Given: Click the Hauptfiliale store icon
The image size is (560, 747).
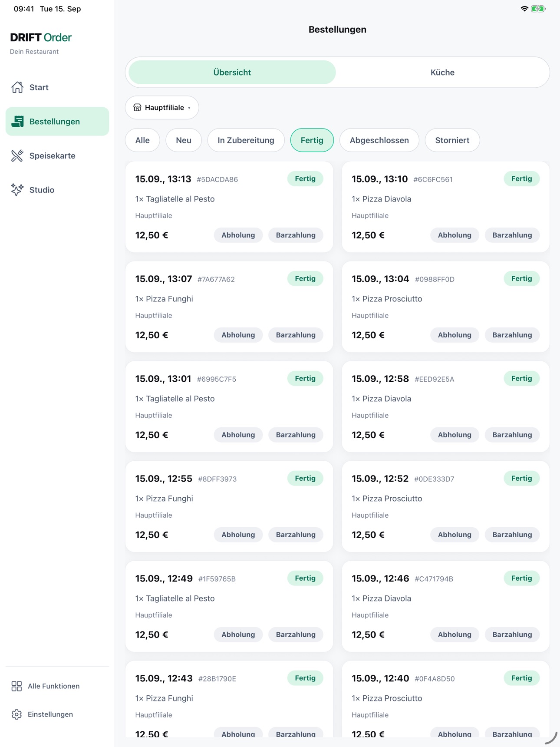Looking at the screenshot, I should [x=137, y=108].
